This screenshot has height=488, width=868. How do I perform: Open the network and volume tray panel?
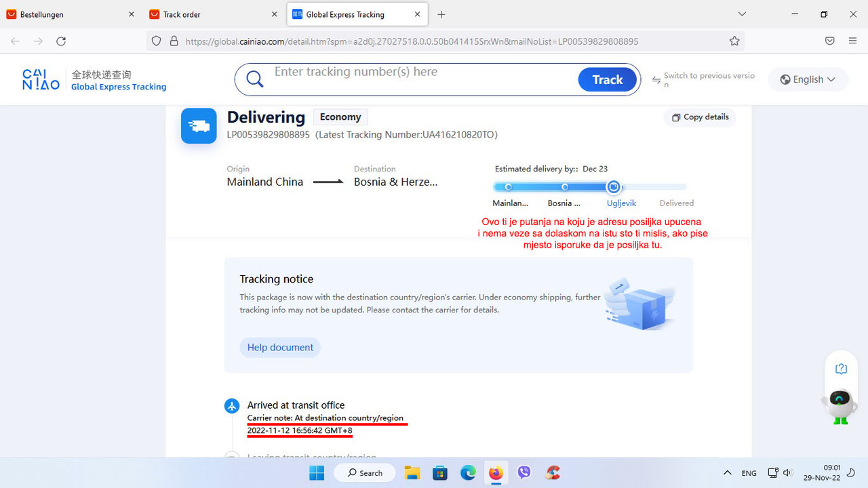point(780,473)
